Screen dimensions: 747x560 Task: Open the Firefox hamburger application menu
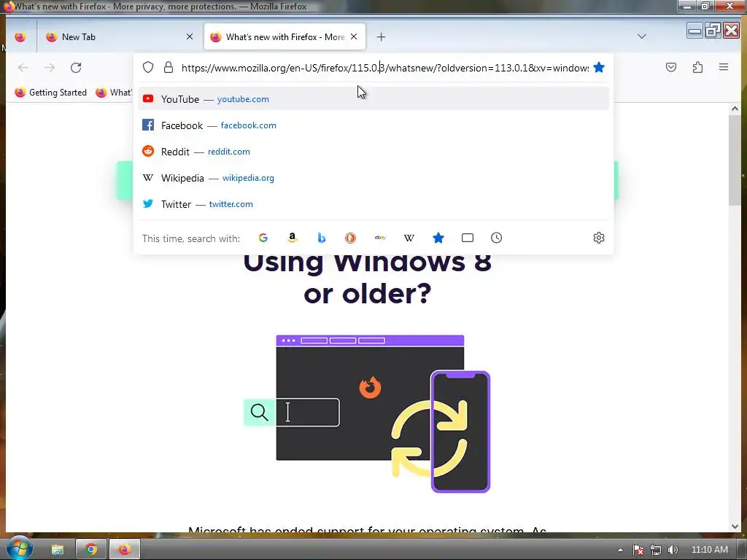pyautogui.click(x=723, y=67)
